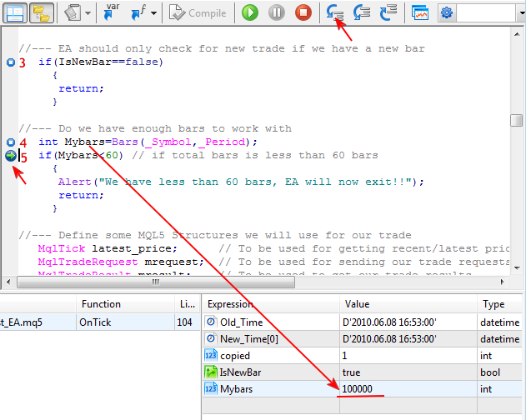Toggle the Toolbox folder panel icon
Screen dimensions: 526x420
(40, 13)
